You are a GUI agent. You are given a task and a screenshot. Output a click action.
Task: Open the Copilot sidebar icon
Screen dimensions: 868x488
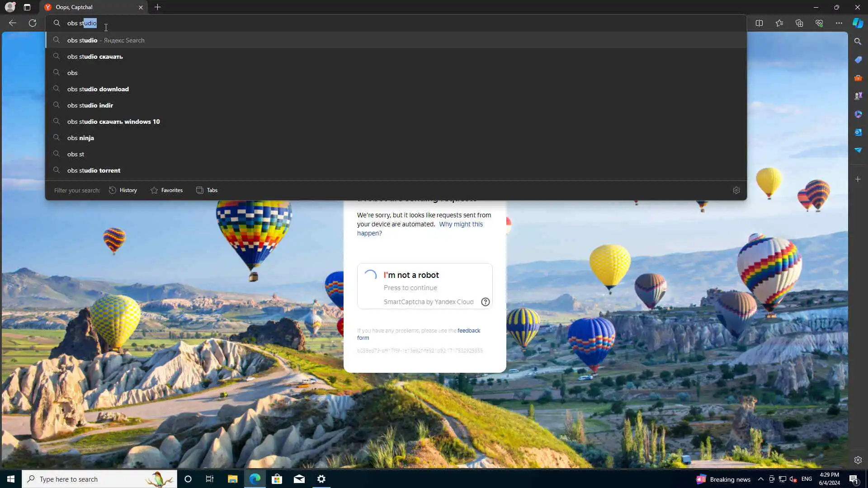click(858, 23)
